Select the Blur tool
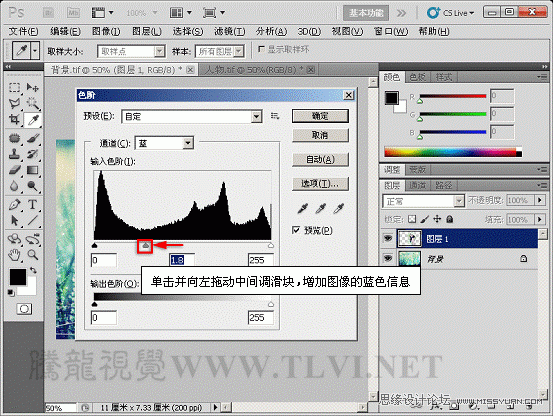 [x=14, y=186]
